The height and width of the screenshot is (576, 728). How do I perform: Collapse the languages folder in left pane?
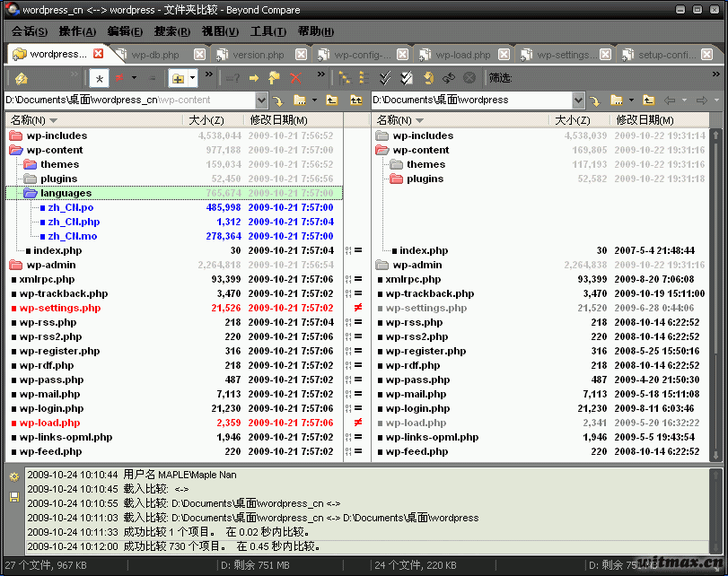[x=31, y=193]
